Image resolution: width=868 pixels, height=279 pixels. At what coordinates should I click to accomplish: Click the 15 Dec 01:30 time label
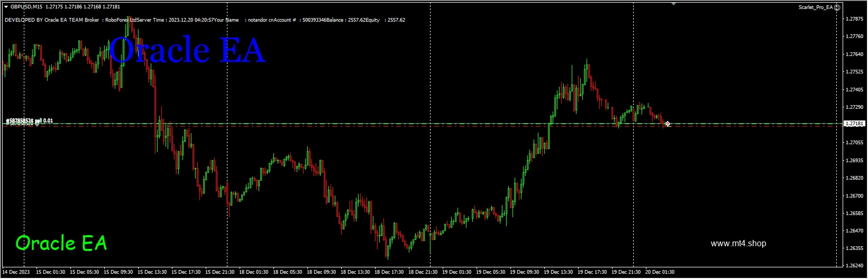pyautogui.click(x=51, y=272)
